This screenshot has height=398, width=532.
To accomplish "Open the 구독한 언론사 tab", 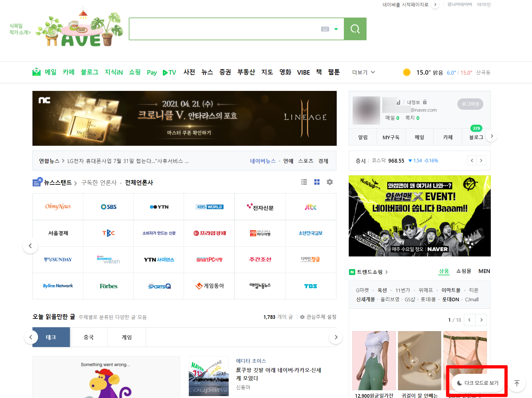I will pyautogui.click(x=99, y=182).
